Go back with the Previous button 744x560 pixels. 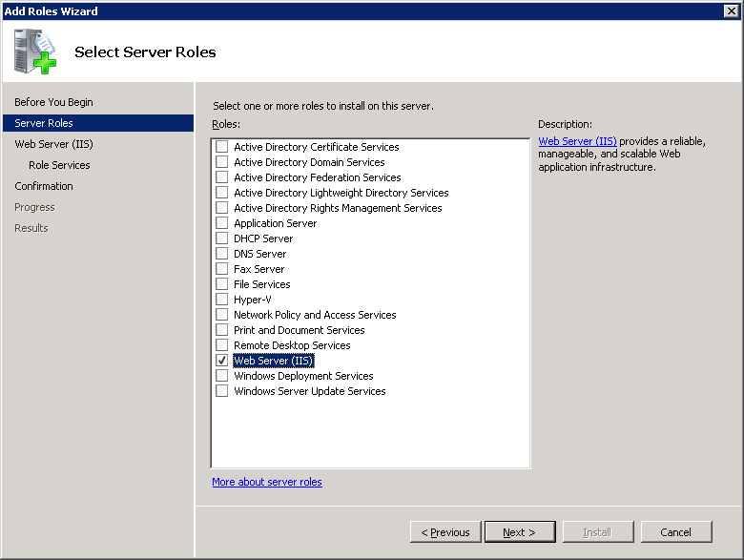pyautogui.click(x=445, y=532)
